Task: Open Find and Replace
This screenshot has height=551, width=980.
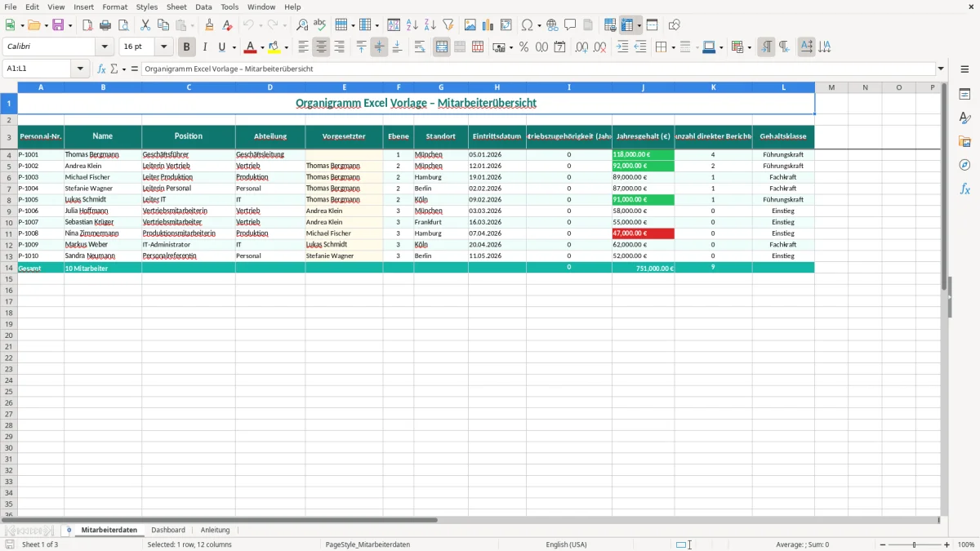Action: pyautogui.click(x=302, y=25)
